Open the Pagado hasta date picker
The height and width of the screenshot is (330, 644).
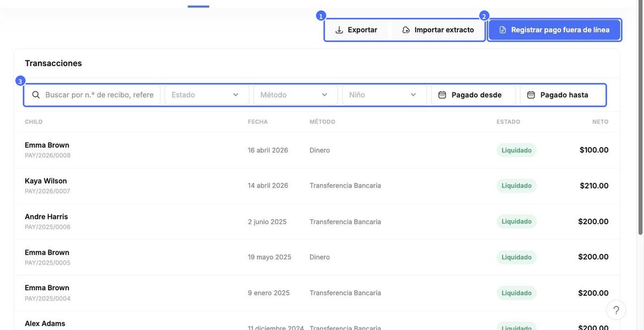point(562,95)
